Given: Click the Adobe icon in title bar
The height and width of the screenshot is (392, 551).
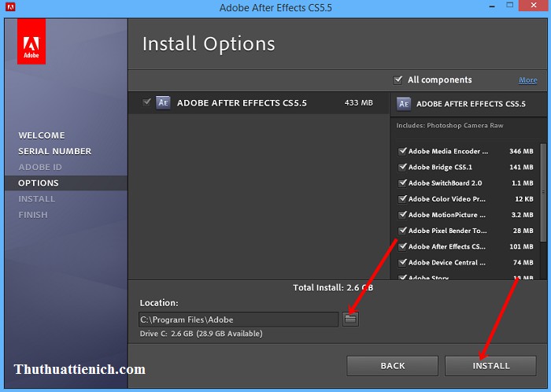Looking at the screenshot, I should click(x=9, y=8).
